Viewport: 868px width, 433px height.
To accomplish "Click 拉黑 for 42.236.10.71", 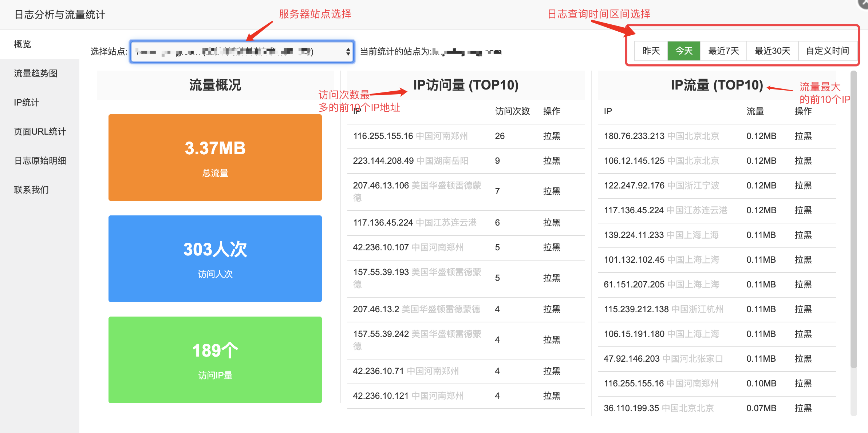I will [x=552, y=371].
